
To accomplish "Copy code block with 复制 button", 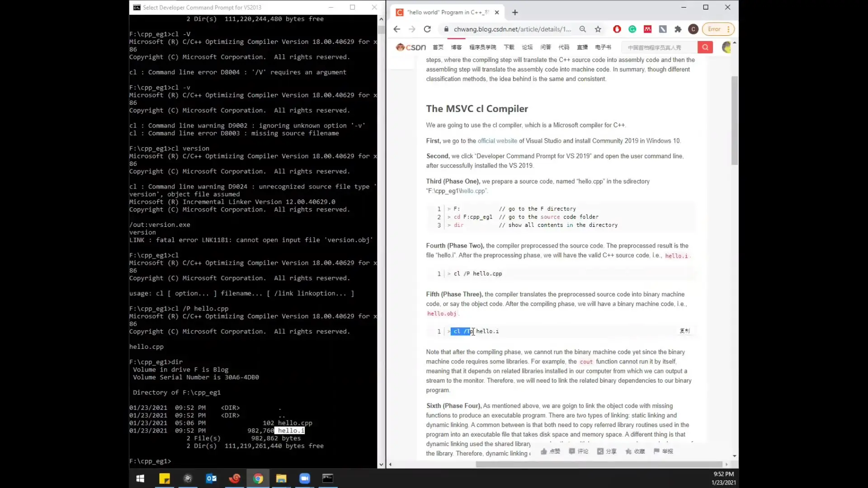I will (684, 331).
